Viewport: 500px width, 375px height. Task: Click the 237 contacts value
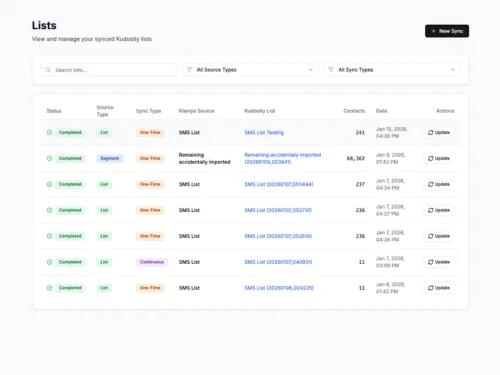click(360, 184)
